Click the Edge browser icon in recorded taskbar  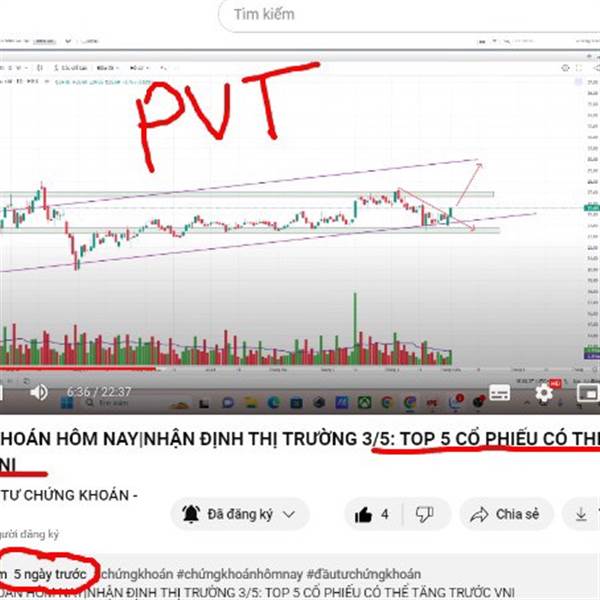click(273, 403)
